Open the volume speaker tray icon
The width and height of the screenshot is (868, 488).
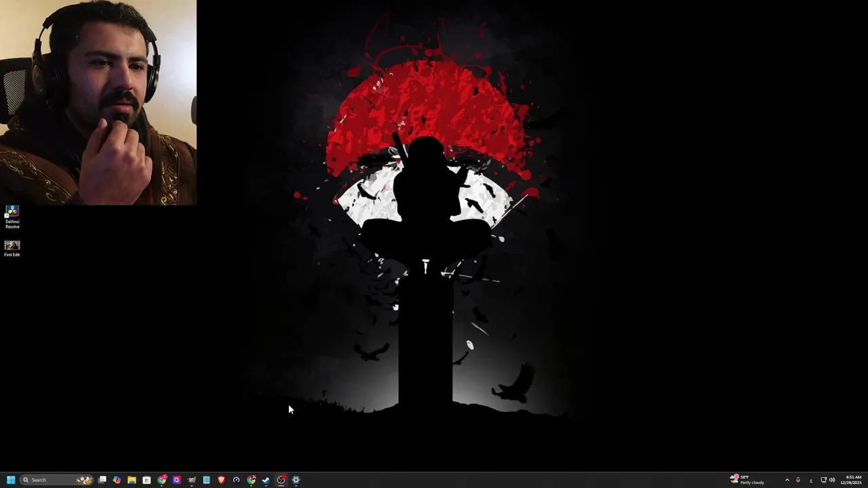tap(832, 480)
